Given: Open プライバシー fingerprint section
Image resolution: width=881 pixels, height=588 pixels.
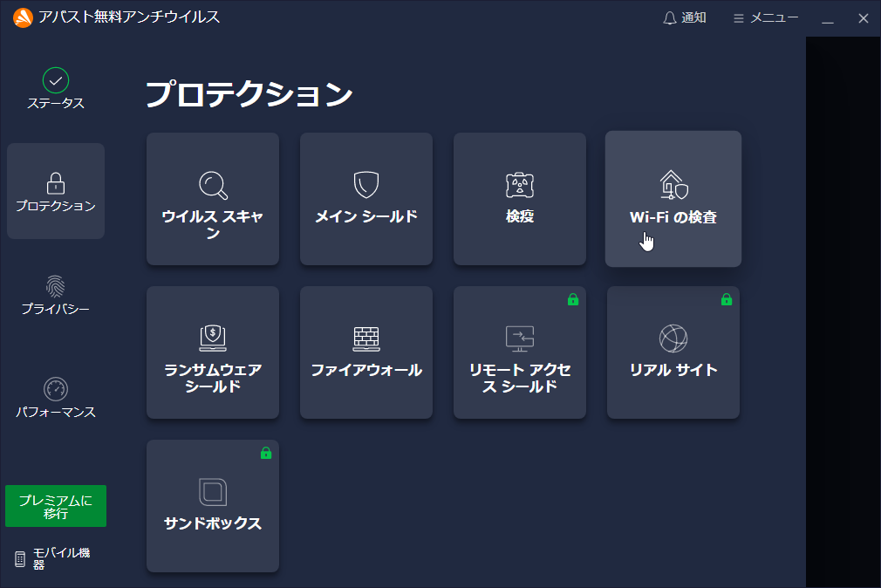Looking at the screenshot, I should (x=56, y=295).
